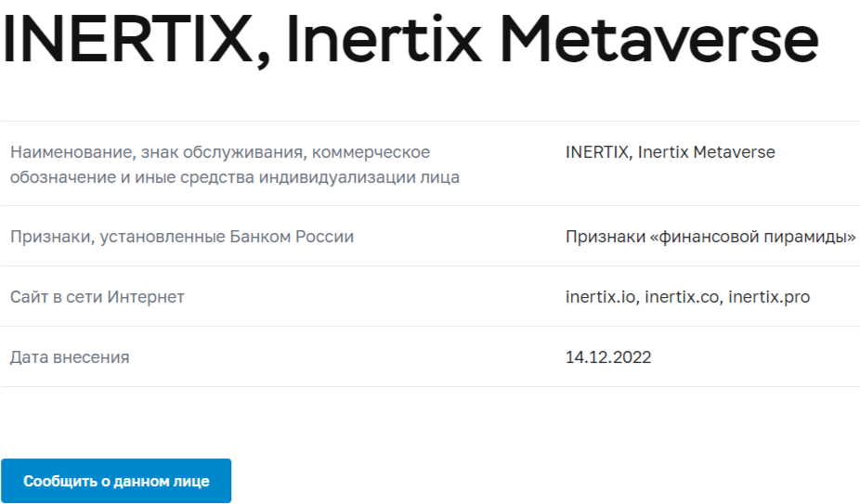Click the label starting with "Признаки, установленные"

coord(181,237)
